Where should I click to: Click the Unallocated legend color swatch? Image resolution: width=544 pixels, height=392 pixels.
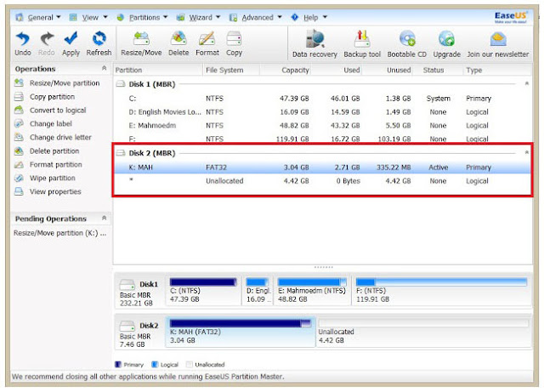189,365
